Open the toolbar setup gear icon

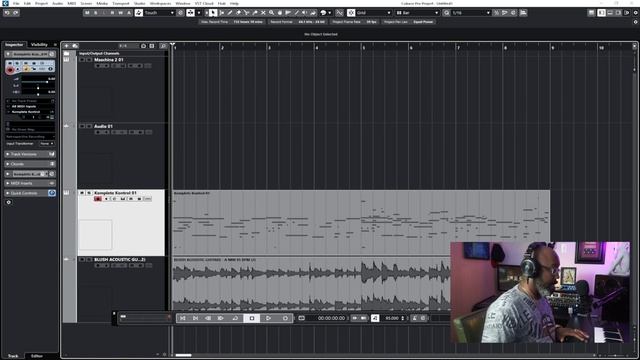636,13
